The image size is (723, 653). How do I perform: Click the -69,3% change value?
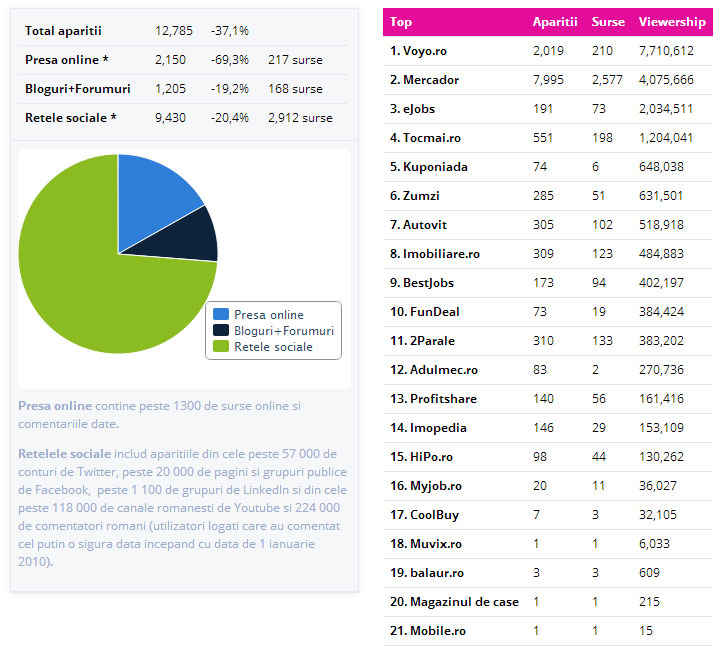pos(230,60)
